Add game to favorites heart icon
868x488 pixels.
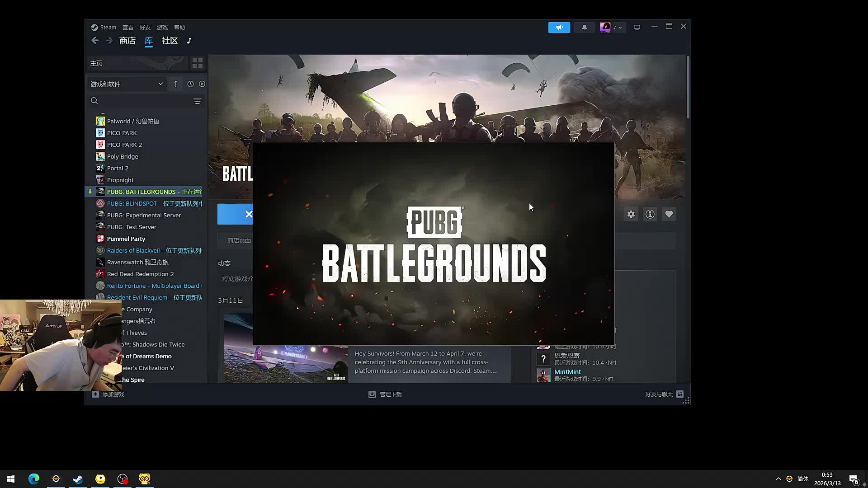[669, 215]
